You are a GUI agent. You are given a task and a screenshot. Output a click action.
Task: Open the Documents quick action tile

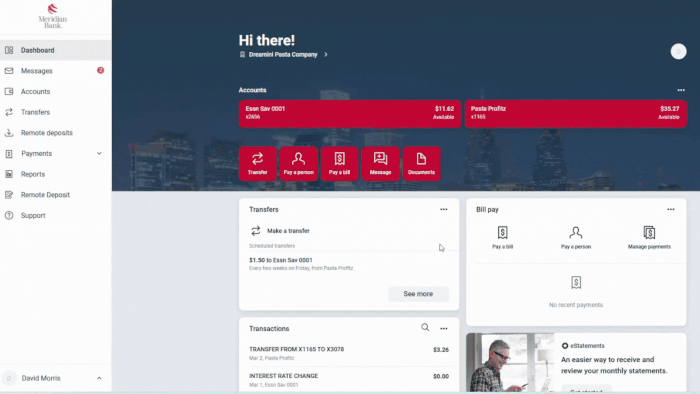coord(421,163)
